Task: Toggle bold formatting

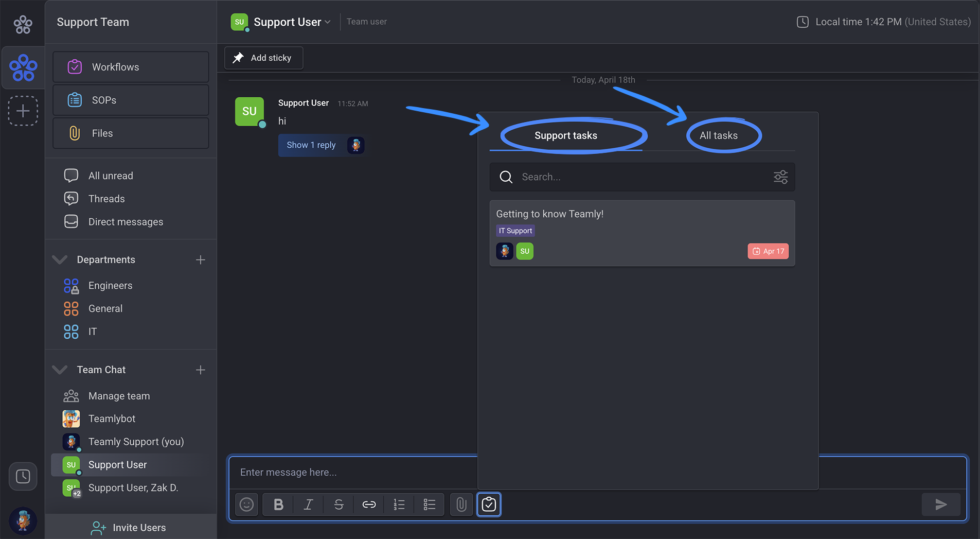Action: (x=278, y=505)
